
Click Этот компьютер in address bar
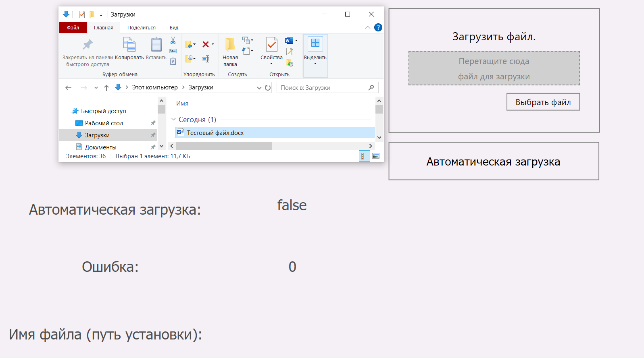(155, 87)
